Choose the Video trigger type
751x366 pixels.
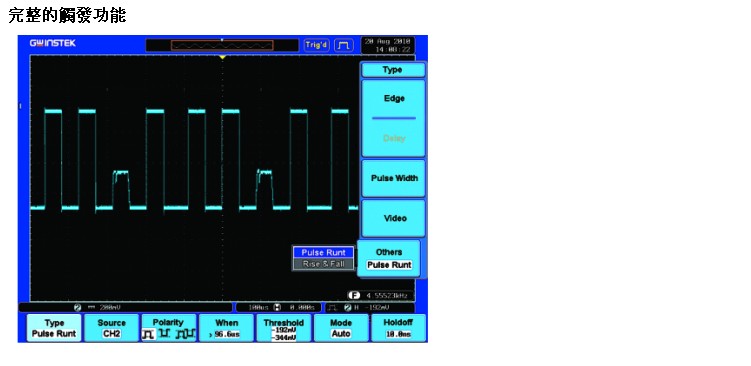[394, 218]
